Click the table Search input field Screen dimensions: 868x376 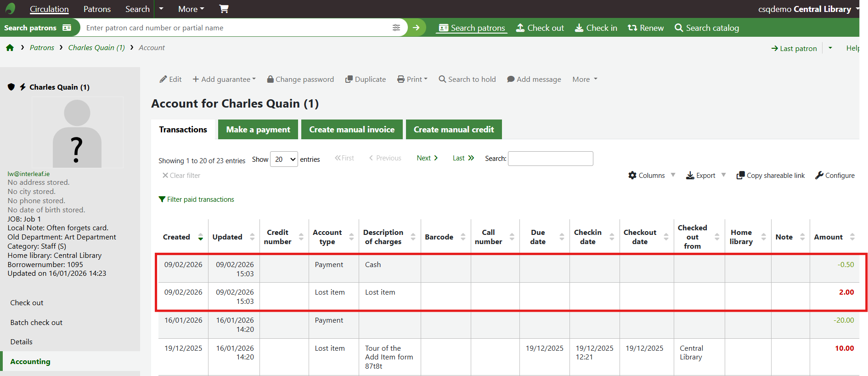(550, 159)
